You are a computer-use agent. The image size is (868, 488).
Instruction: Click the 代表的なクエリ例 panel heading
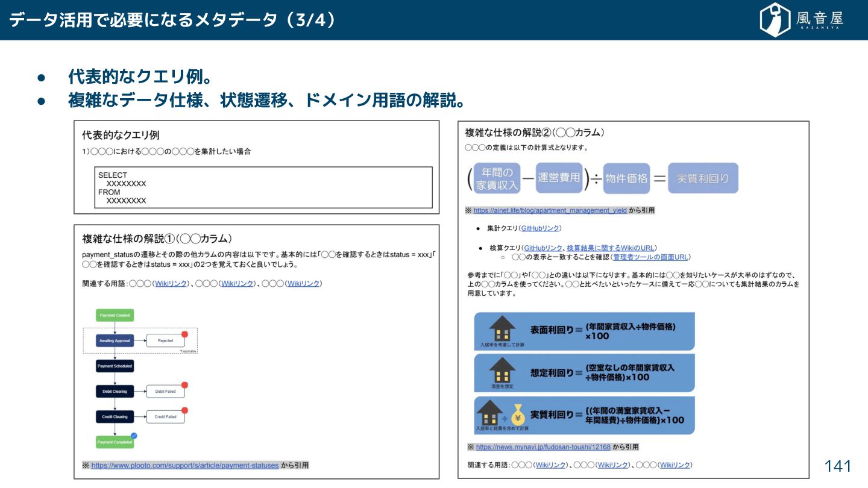(121, 136)
